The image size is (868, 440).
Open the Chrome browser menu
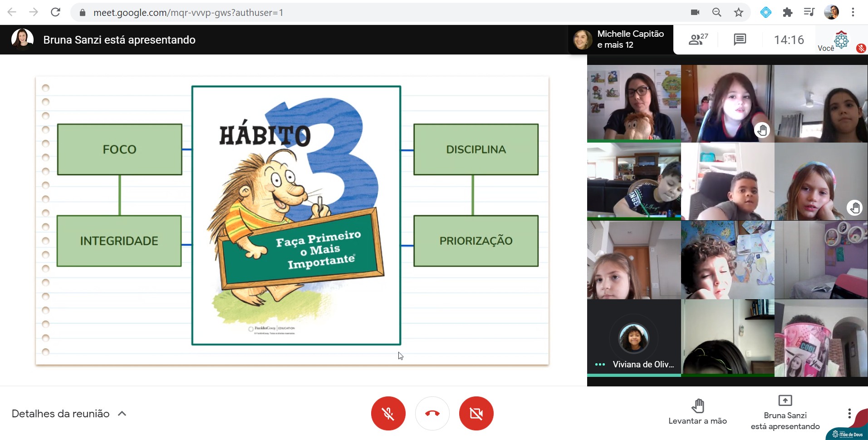(853, 12)
